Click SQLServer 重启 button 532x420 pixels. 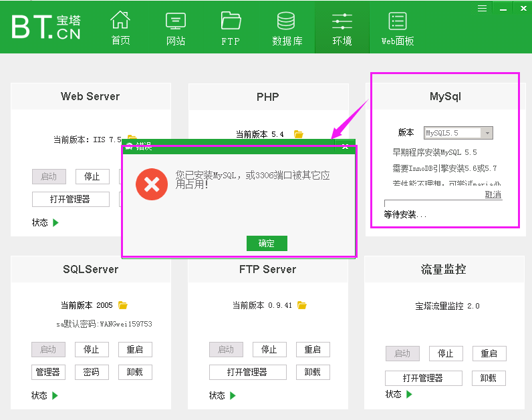click(135, 349)
